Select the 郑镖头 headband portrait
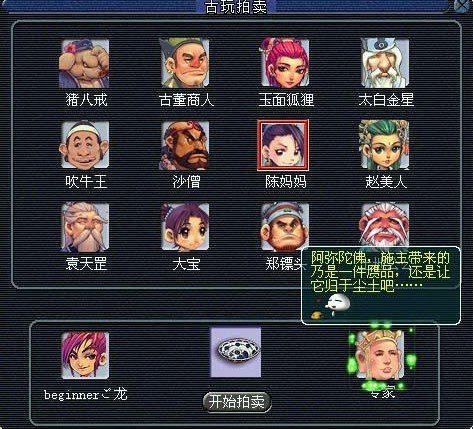The width and height of the screenshot is (473, 429). coord(284,227)
